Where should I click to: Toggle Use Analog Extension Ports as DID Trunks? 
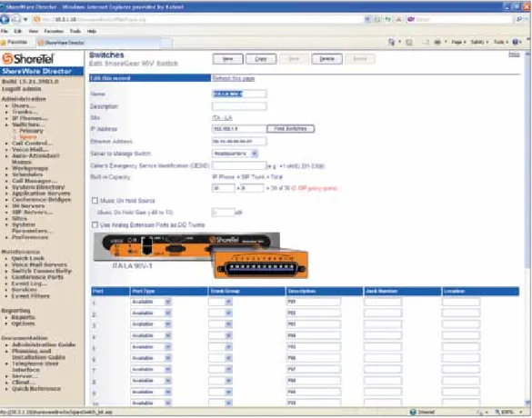95,224
